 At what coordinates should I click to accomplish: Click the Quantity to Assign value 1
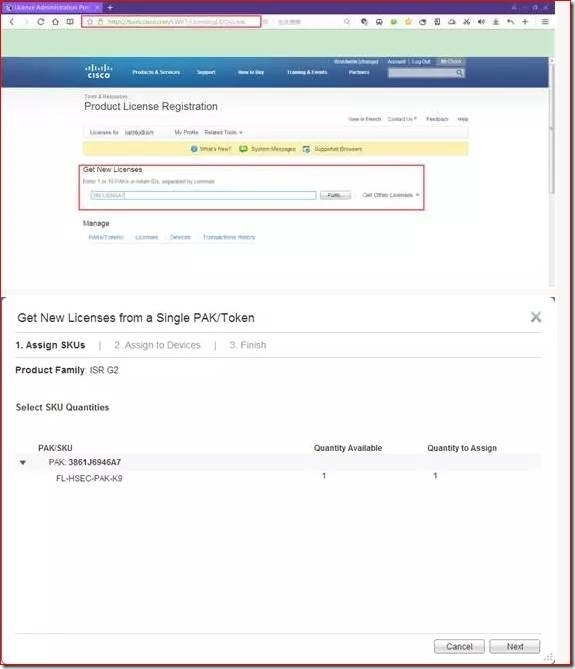pyautogui.click(x=435, y=475)
